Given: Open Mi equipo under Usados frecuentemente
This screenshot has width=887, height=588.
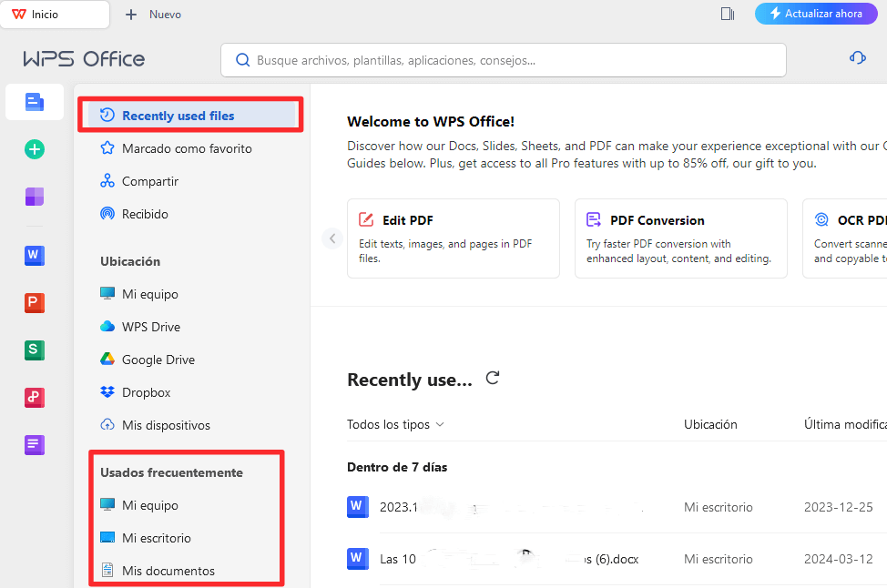Looking at the screenshot, I should coord(139,505).
